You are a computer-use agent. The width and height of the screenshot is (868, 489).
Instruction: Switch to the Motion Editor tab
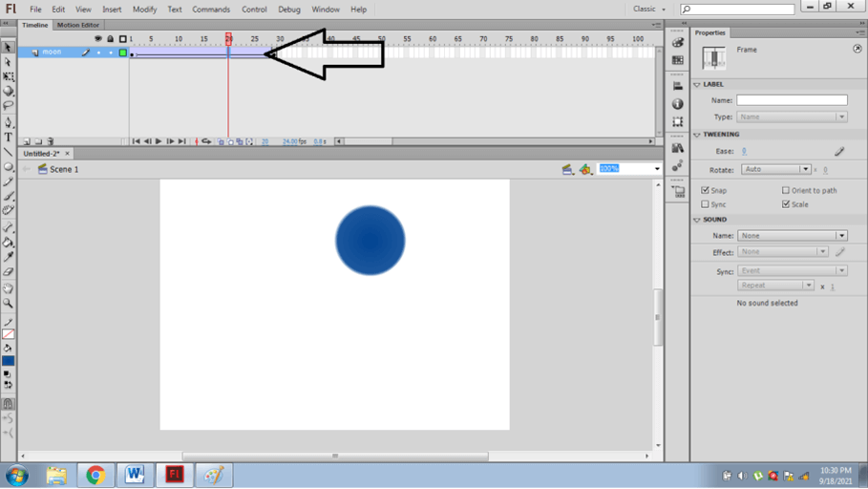click(x=78, y=25)
